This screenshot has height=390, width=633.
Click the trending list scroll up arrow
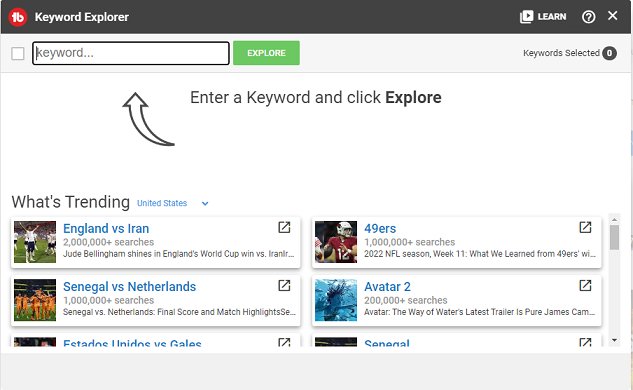[614, 220]
